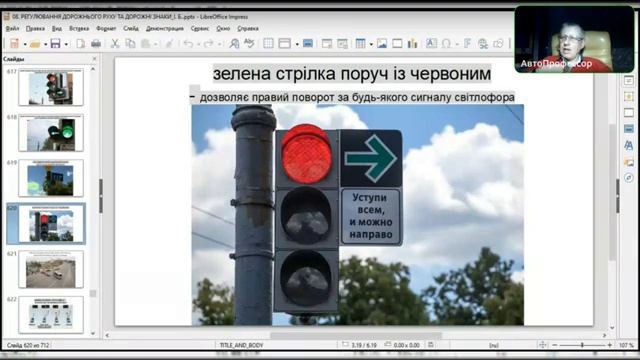This screenshot has width=640, height=360.
Task: Click the Undo arrow icon
Action: click(x=188, y=43)
